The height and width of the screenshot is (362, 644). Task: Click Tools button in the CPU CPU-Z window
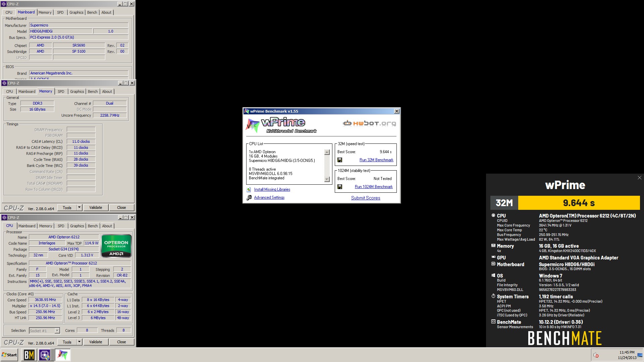click(x=67, y=342)
